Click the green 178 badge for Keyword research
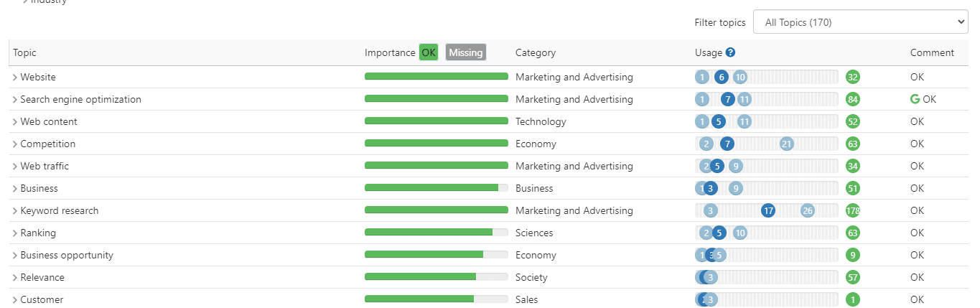The height and width of the screenshot is (308, 980). click(x=853, y=210)
